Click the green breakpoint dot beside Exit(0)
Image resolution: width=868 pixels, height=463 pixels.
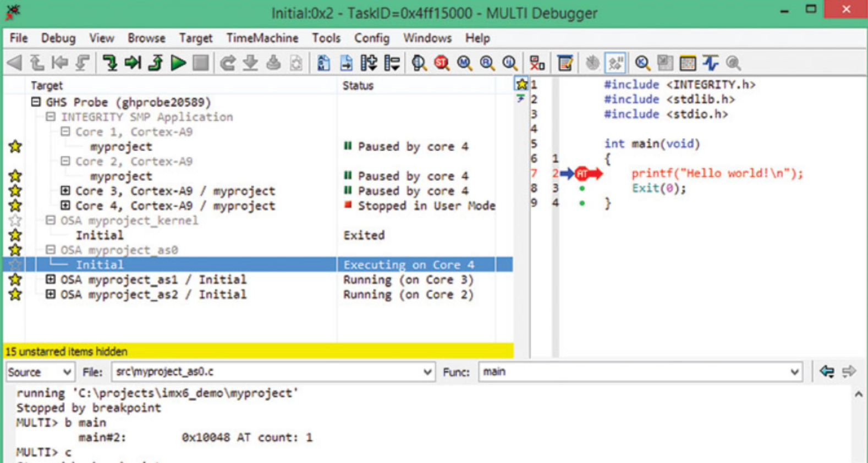[x=582, y=189]
